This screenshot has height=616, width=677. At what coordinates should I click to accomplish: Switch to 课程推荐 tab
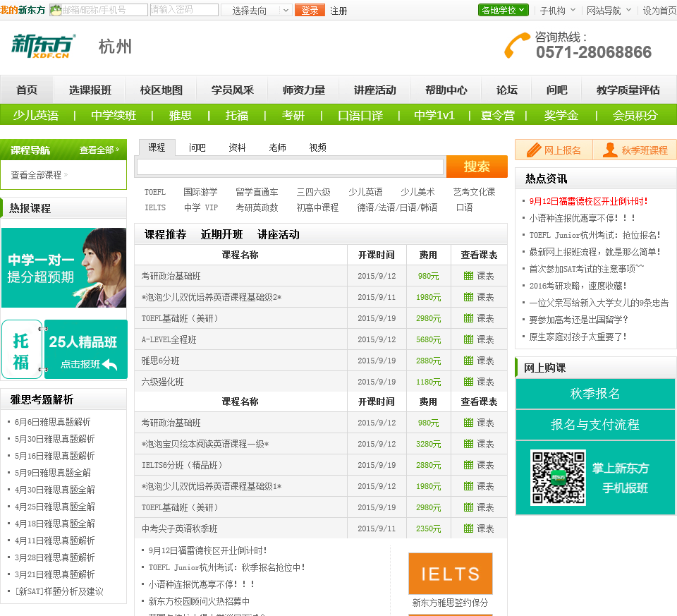click(x=165, y=234)
